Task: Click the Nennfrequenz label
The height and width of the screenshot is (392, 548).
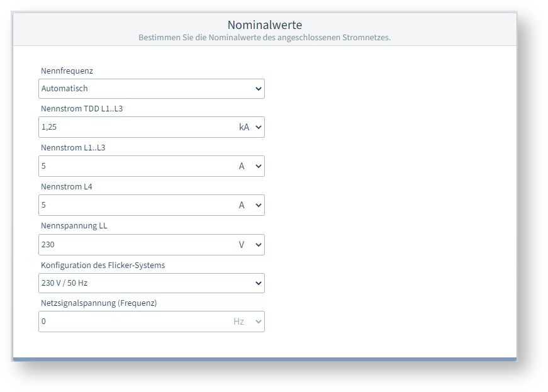Action: coord(67,71)
